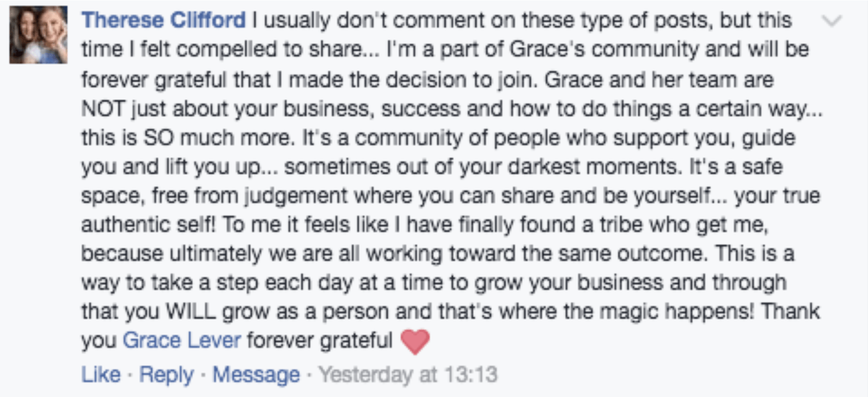Like Therese Clifford's comment

point(101,375)
